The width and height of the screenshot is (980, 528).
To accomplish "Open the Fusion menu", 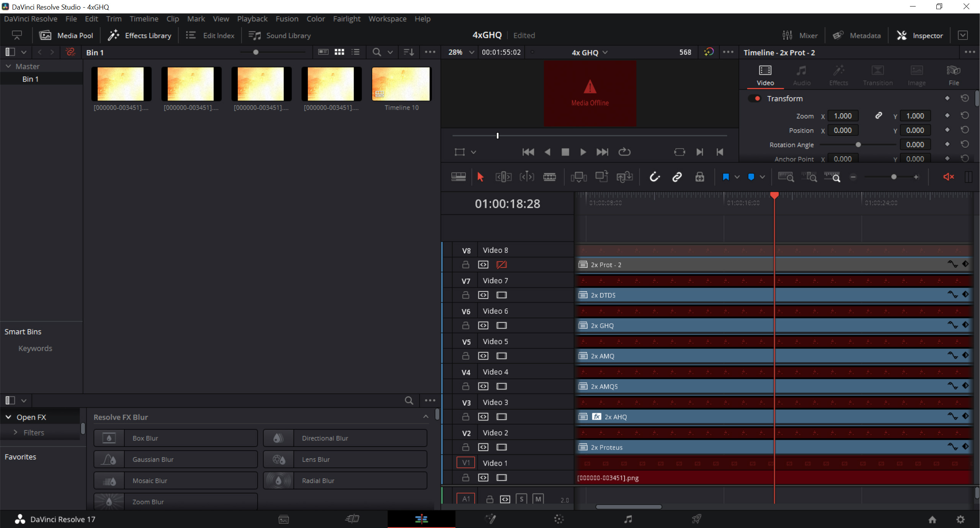I will [287, 19].
